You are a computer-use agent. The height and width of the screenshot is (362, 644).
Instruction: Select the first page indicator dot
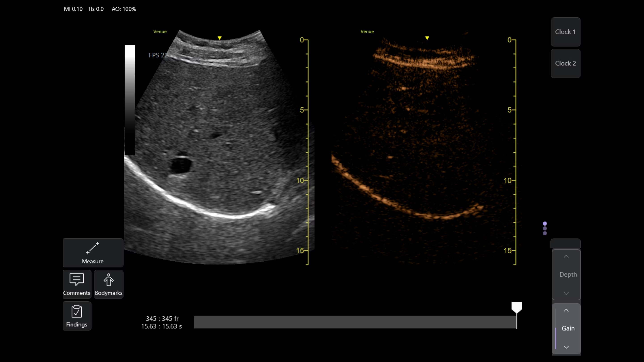[x=545, y=224]
